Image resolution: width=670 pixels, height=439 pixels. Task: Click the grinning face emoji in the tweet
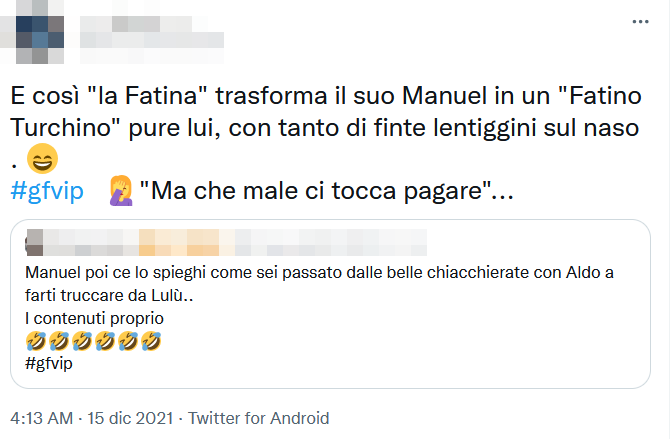tap(44, 159)
